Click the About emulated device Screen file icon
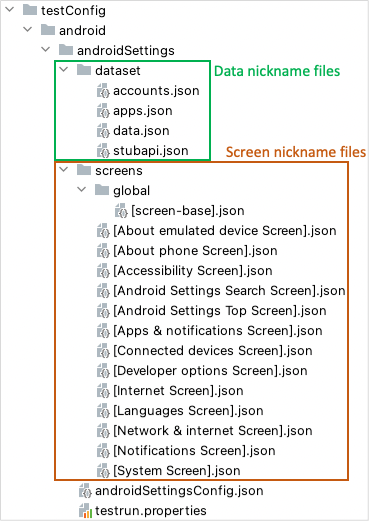376x521 pixels. click(103, 231)
